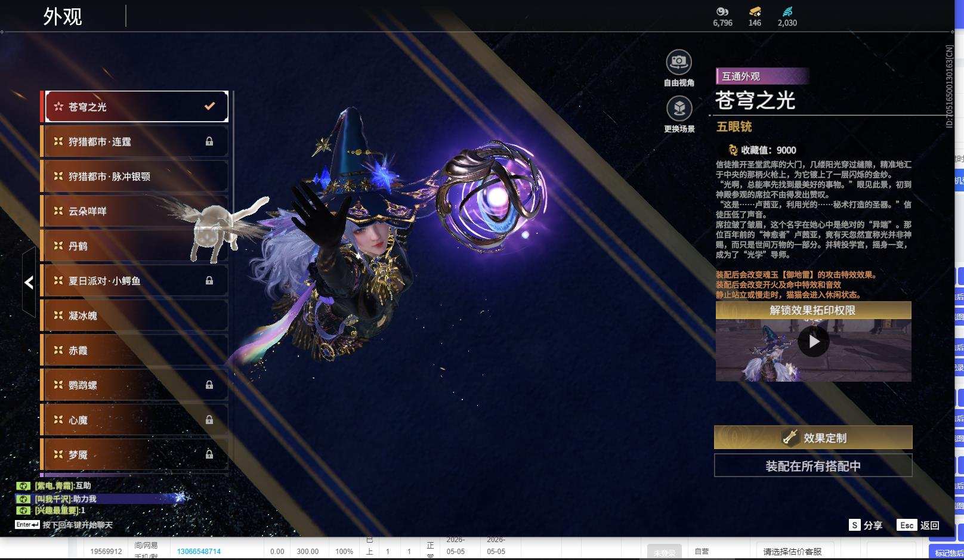Viewport: 964px width, 560px height.
Task: Click the teal feather currency icon showing 2,030
Action: tap(787, 11)
